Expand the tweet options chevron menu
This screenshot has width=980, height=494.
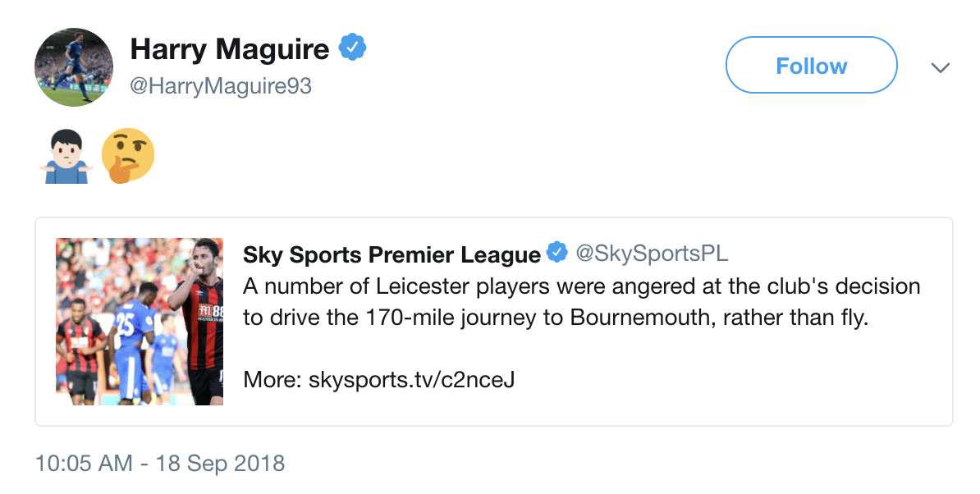(x=940, y=67)
